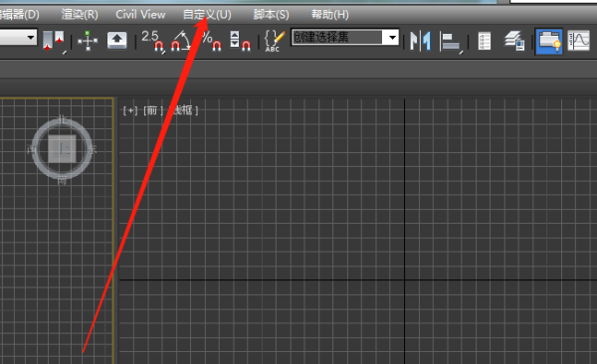Toggle the ribbon display icon
Screen dimensions: 597x364
tap(548, 41)
